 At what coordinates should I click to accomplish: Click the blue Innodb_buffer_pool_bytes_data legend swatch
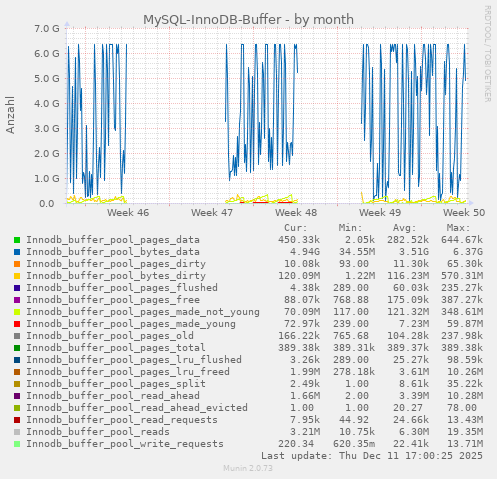tap(17, 252)
